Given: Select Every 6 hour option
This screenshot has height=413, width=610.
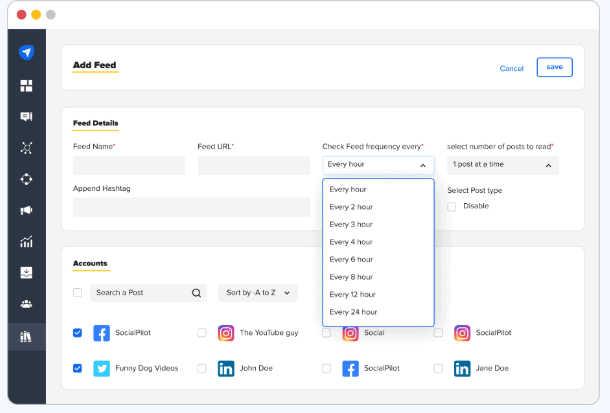Looking at the screenshot, I should (351, 259).
